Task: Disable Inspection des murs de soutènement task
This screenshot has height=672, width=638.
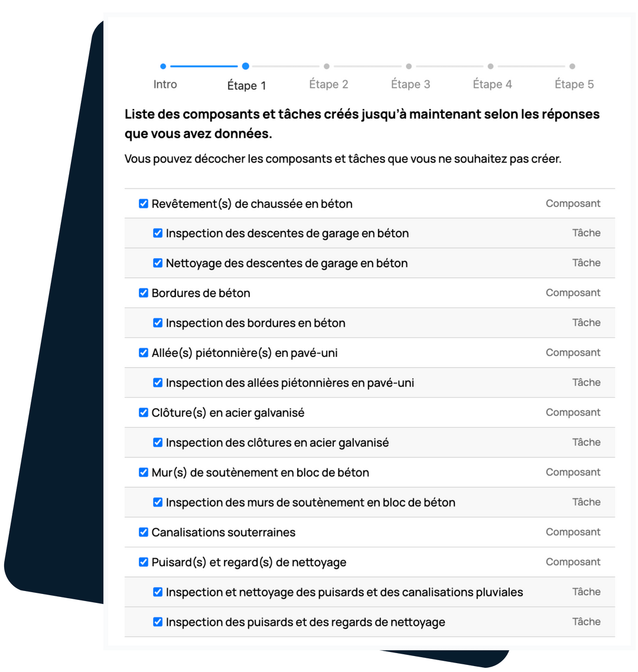Action: point(157,502)
